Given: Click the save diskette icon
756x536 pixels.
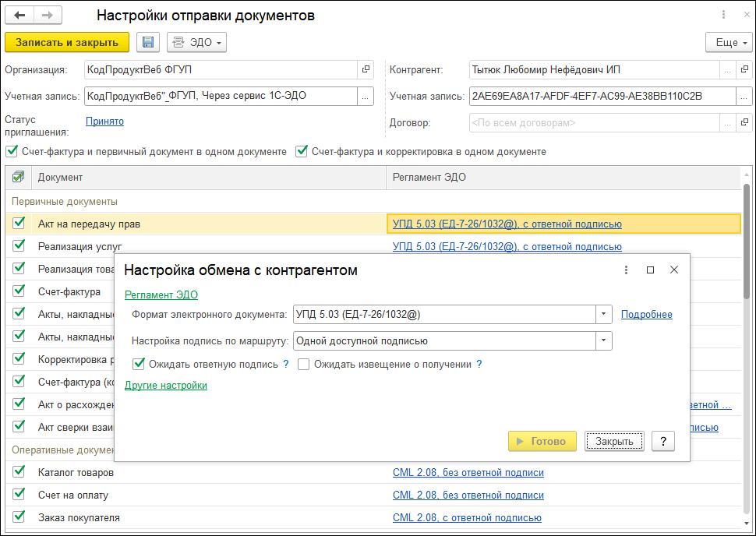Looking at the screenshot, I should tap(148, 42).
